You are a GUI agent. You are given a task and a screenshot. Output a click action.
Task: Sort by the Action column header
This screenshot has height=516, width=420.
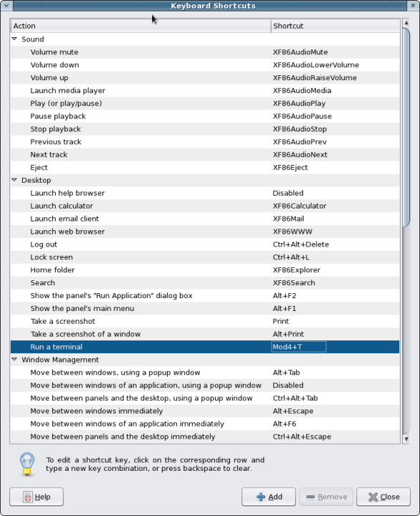pos(140,26)
